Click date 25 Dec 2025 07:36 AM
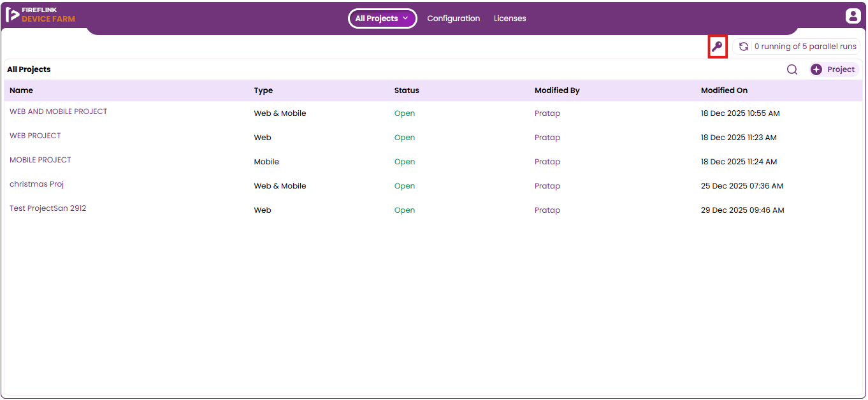The width and height of the screenshot is (868, 400). [742, 186]
